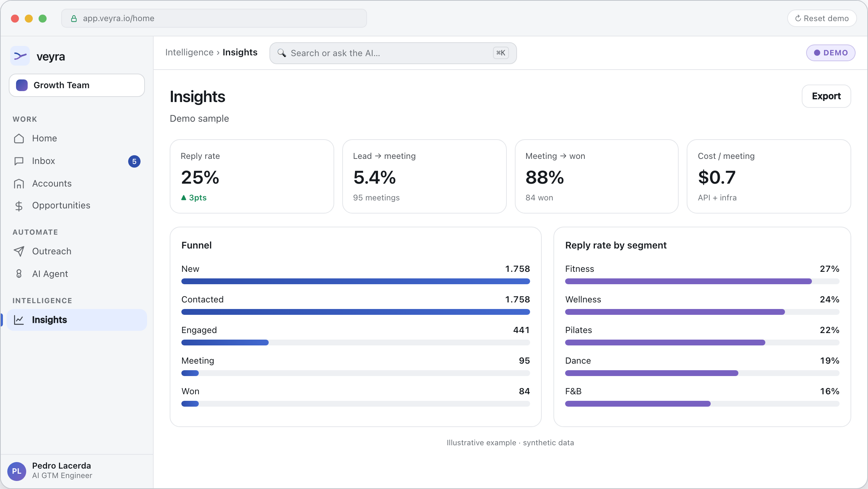This screenshot has width=868, height=489.
Task: Click the AI Agent icon
Action: point(19,274)
